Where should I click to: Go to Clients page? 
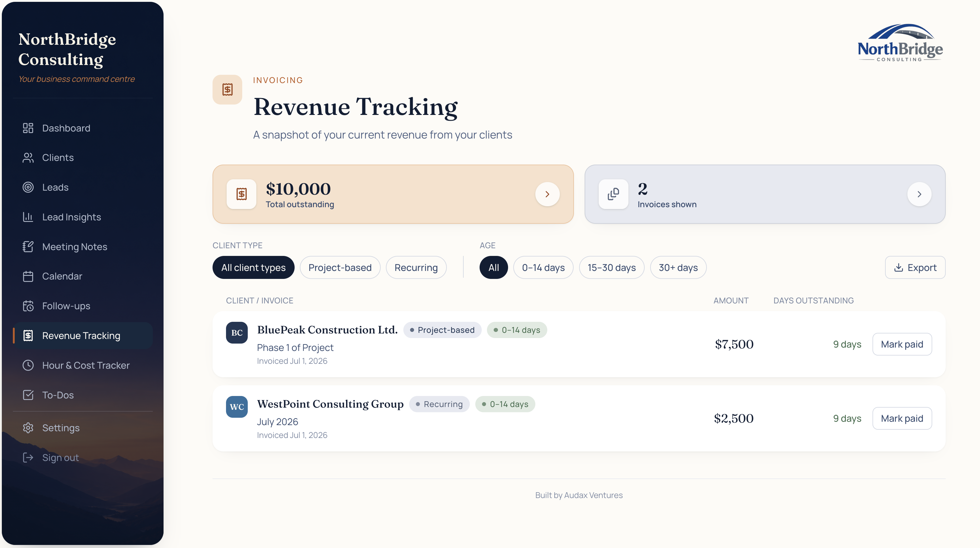(x=83, y=158)
